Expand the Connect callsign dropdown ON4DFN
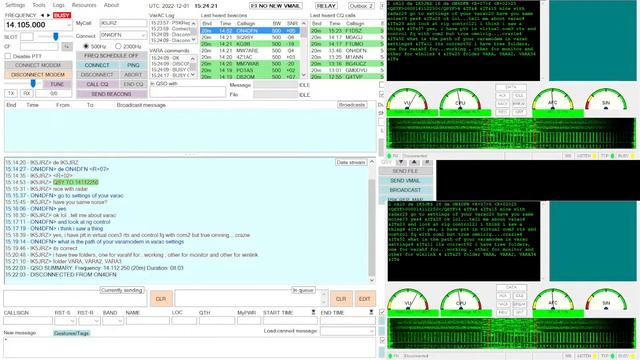The image size is (640, 360). coord(143,36)
